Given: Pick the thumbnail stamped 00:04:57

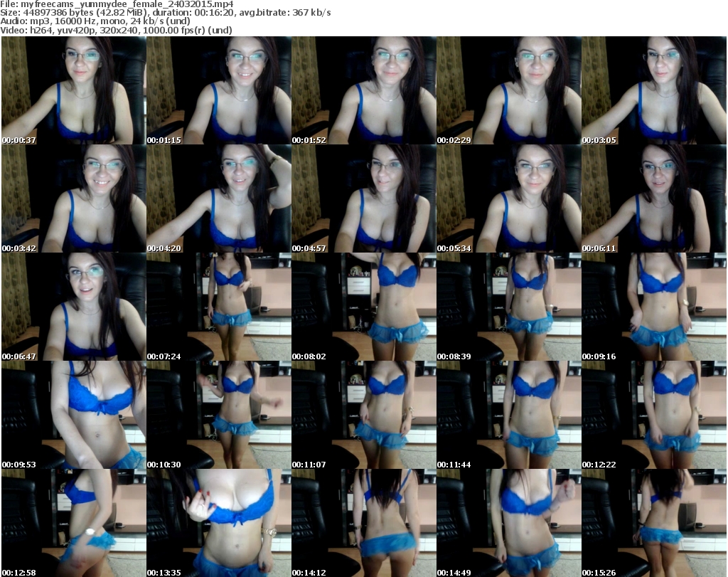Looking at the screenshot, I should click(363, 198).
